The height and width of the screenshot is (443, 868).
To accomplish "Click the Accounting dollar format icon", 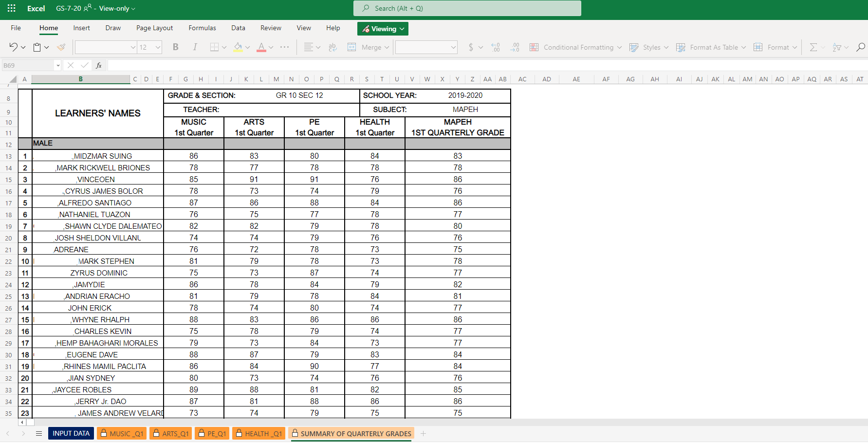I will (x=471, y=47).
